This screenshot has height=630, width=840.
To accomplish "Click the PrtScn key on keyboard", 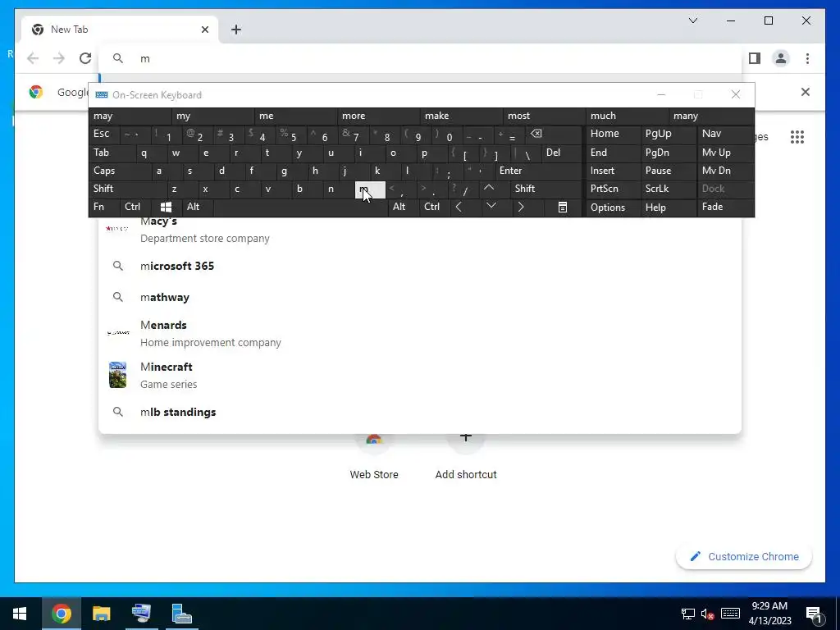I will point(612,189).
